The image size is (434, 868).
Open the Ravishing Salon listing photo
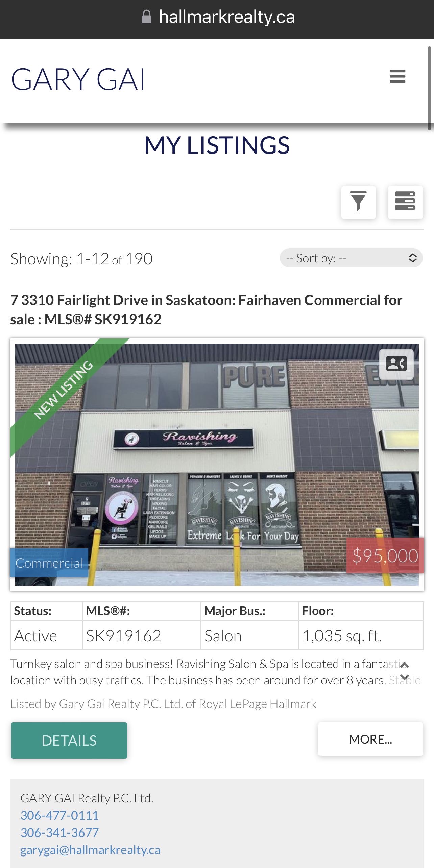[x=217, y=465]
